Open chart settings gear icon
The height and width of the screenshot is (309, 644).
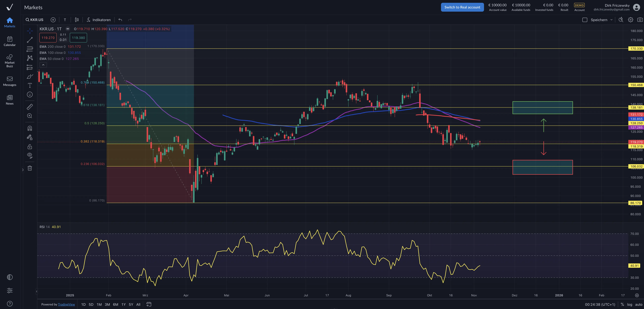point(630,20)
